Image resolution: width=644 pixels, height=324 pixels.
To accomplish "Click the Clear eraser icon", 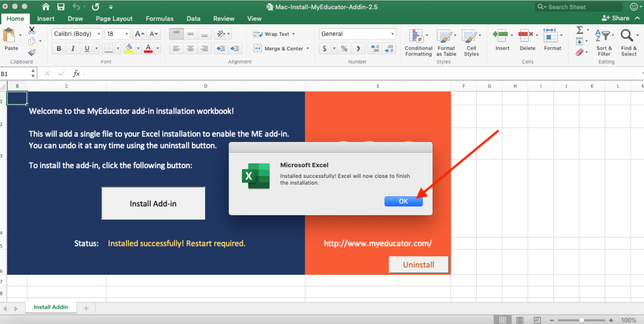I will pos(580,52).
